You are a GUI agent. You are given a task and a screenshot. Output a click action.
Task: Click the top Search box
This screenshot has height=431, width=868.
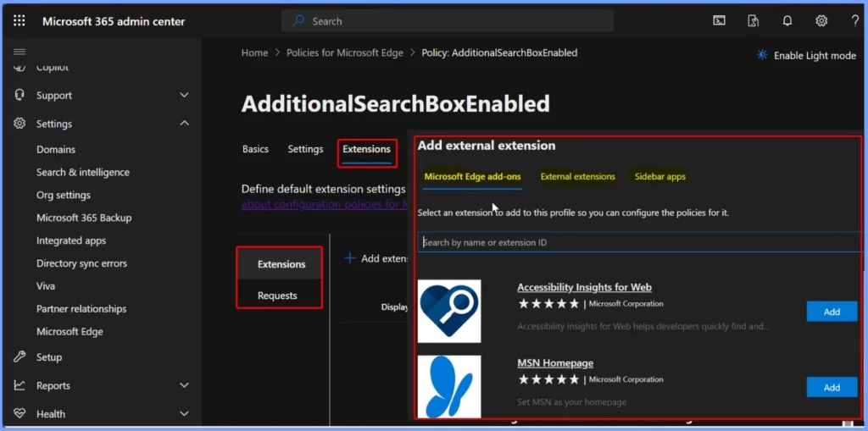point(448,21)
